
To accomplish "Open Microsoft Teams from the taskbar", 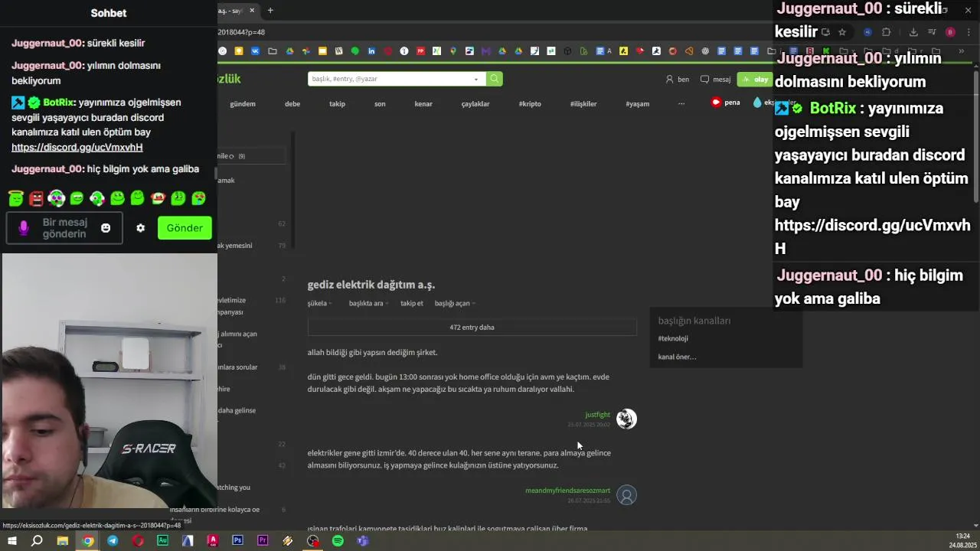I will [x=363, y=541].
